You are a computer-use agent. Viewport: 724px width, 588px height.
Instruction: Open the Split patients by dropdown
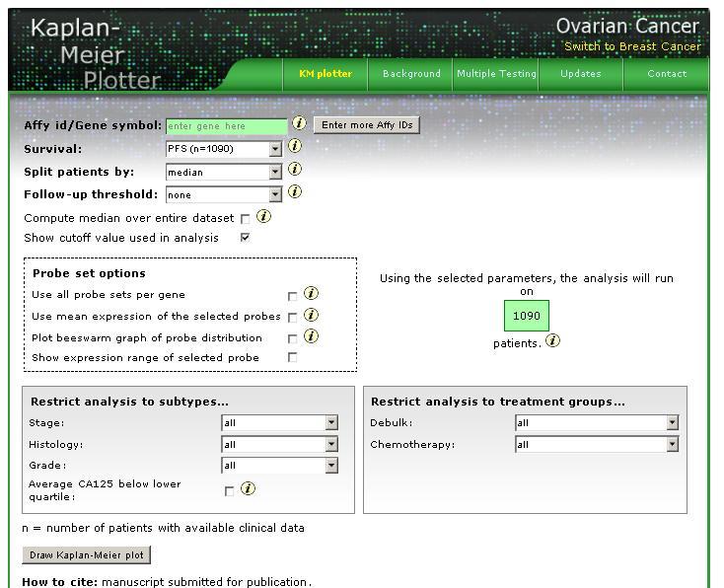(x=224, y=172)
